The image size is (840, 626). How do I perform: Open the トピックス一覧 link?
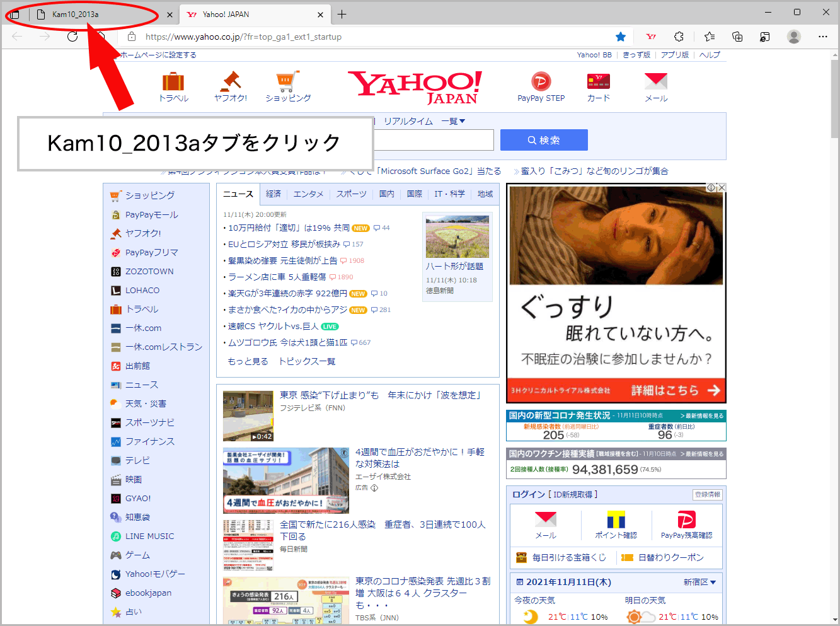(307, 361)
